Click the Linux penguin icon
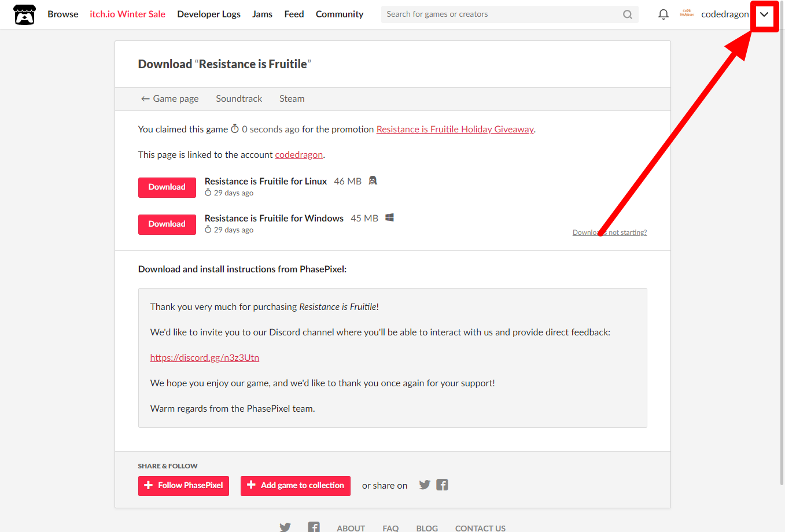 click(373, 180)
